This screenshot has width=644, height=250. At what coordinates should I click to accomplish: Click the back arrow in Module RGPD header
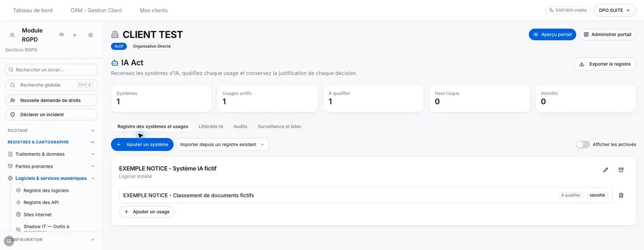[x=75, y=35]
